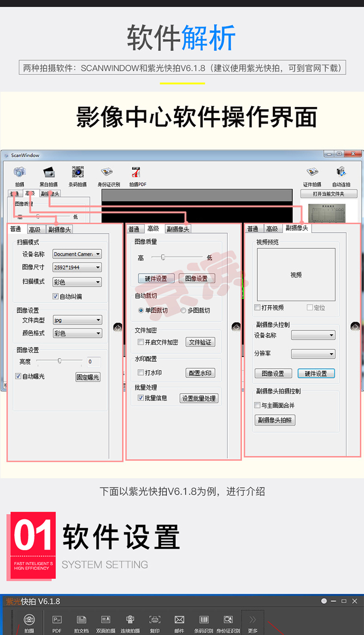Click 条码识别 in 紫光快拍 toolbar

204,620
